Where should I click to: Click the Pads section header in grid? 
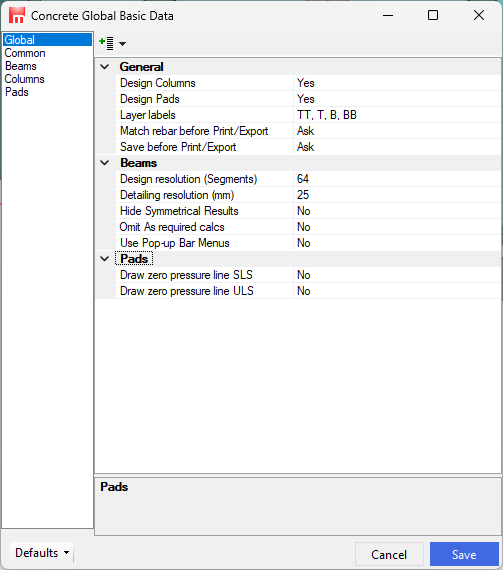pyautogui.click(x=134, y=259)
